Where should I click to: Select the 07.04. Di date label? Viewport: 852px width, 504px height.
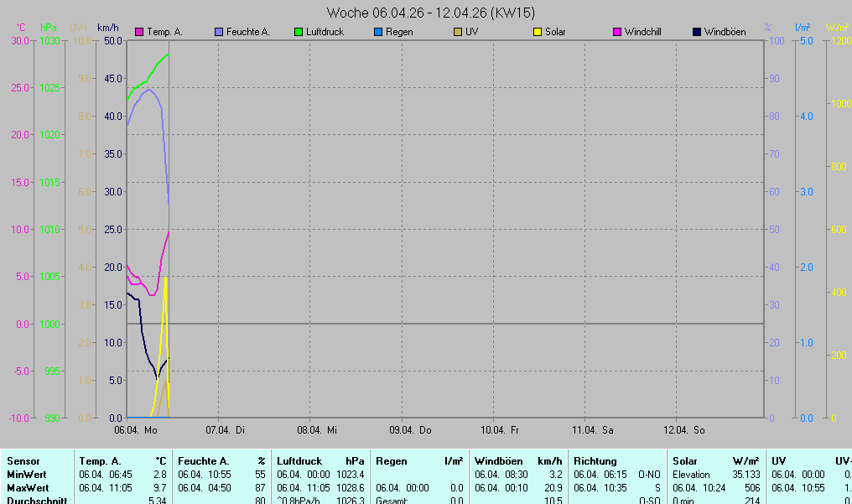click(226, 430)
